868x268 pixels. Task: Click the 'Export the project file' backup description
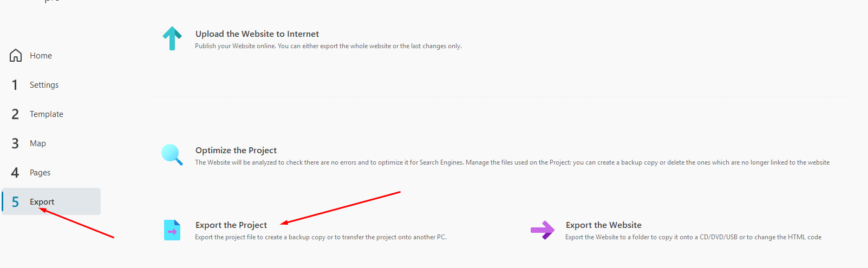(x=321, y=237)
